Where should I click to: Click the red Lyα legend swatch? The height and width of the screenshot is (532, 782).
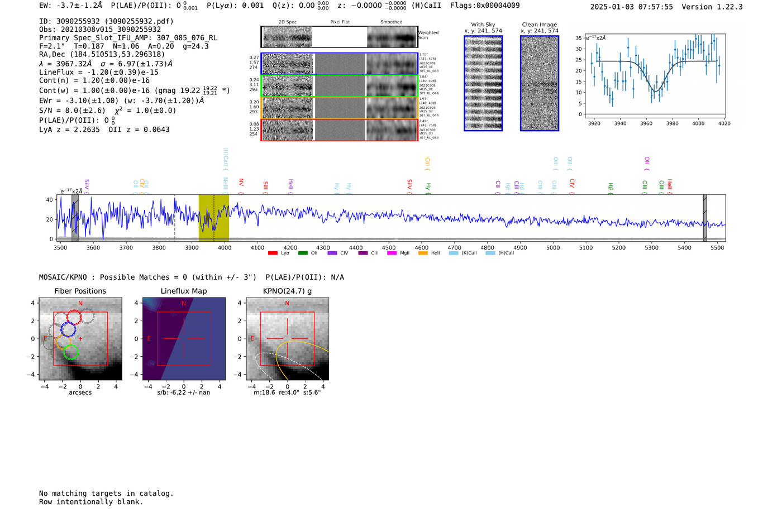[x=273, y=253]
